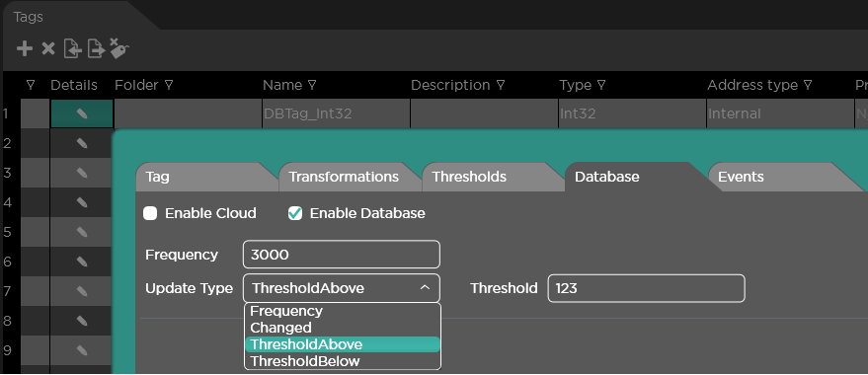This screenshot has width=868, height=375.
Task: Click the import tags file icon
Action: 72,48
